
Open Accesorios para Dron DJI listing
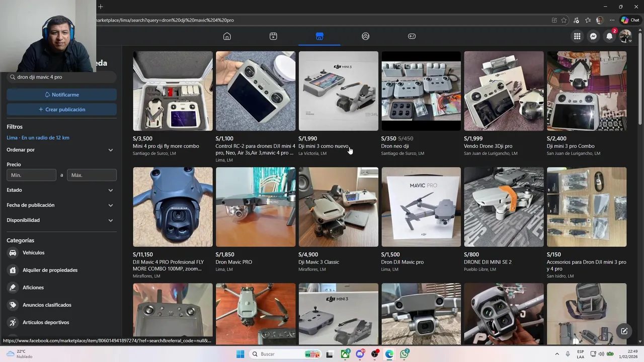coord(587,207)
